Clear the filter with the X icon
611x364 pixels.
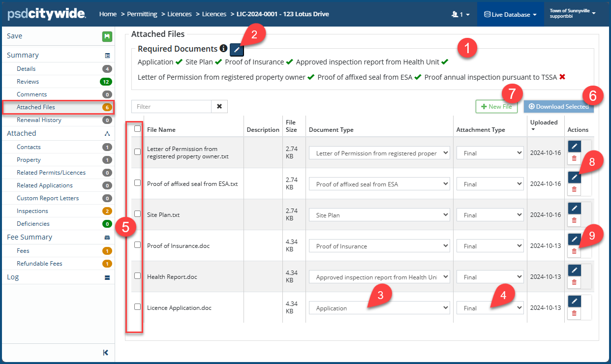point(219,106)
